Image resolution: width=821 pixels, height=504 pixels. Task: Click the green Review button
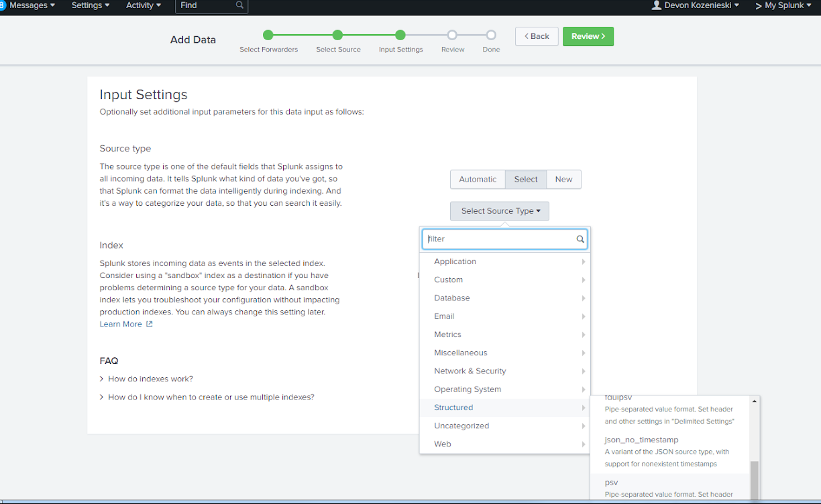(588, 36)
